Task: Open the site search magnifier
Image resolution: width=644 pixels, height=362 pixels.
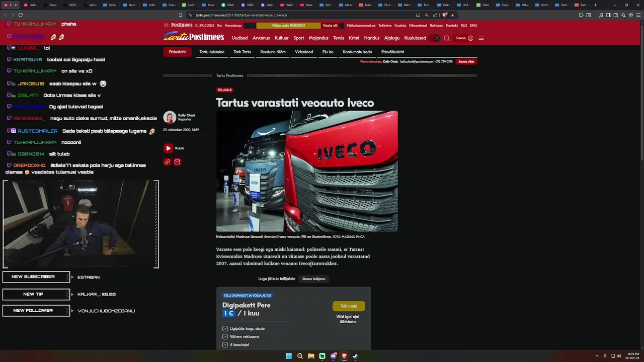Action: pos(447,38)
